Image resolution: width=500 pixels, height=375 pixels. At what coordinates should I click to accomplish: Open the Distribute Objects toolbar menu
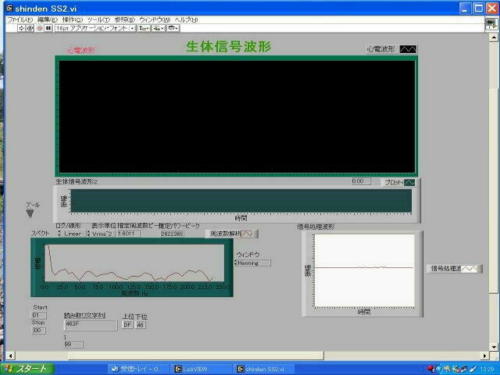pyautogui.click(x=158, y=28)
